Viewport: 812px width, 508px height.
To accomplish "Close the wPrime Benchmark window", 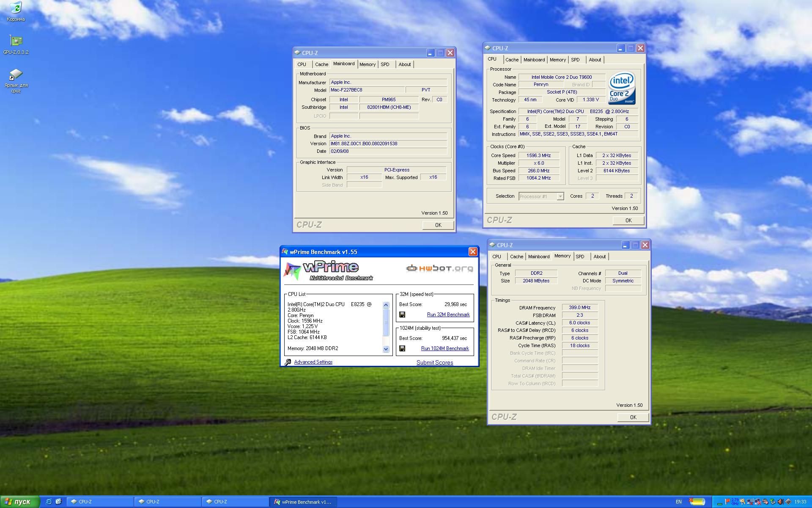I will pos(473,252).
